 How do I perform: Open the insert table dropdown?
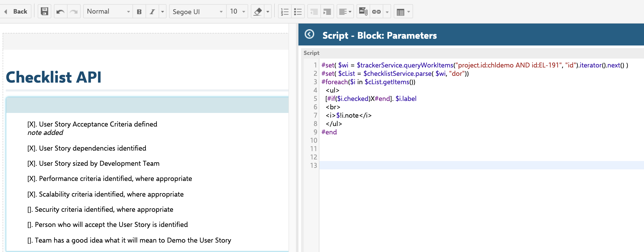coord(403,12)
